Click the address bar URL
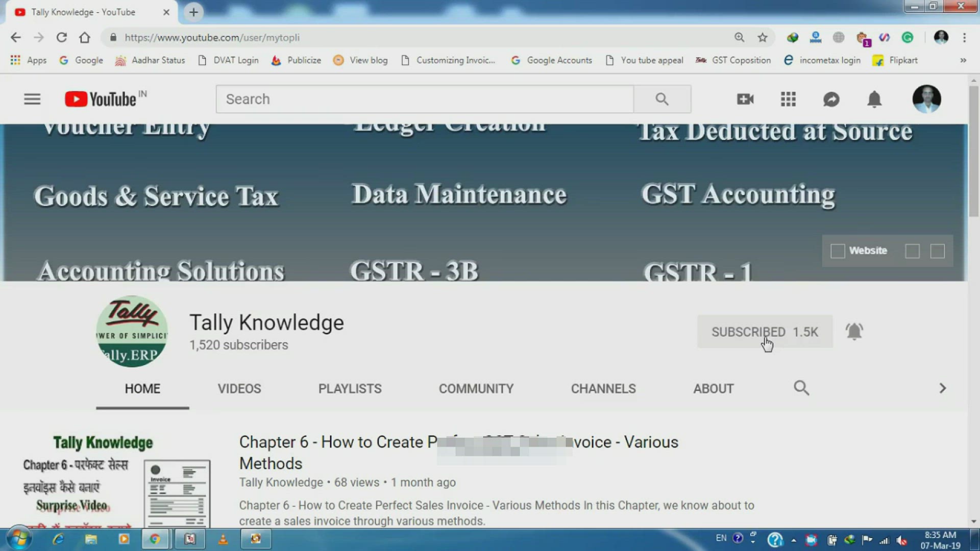Screen dimensions: 980x551 point(212,37)
